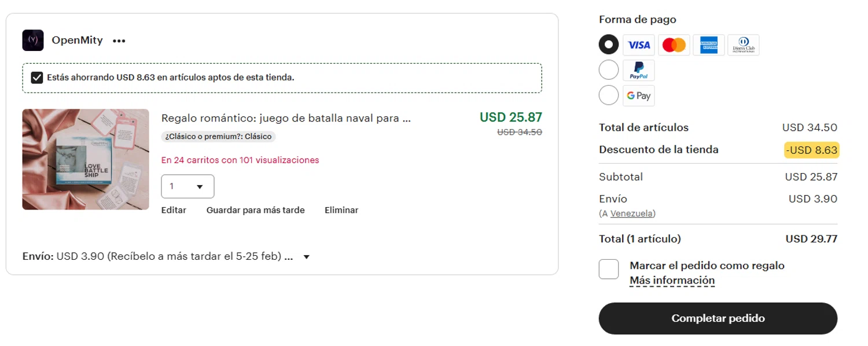Select the credit card payment radio button
Image resolution: width=868 pixels, height=346 pixels.
pos(609,45)
